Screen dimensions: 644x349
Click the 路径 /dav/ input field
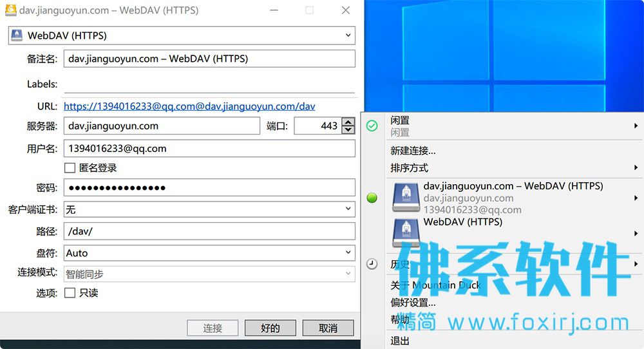pyautogui.click(x=209, y=231)
